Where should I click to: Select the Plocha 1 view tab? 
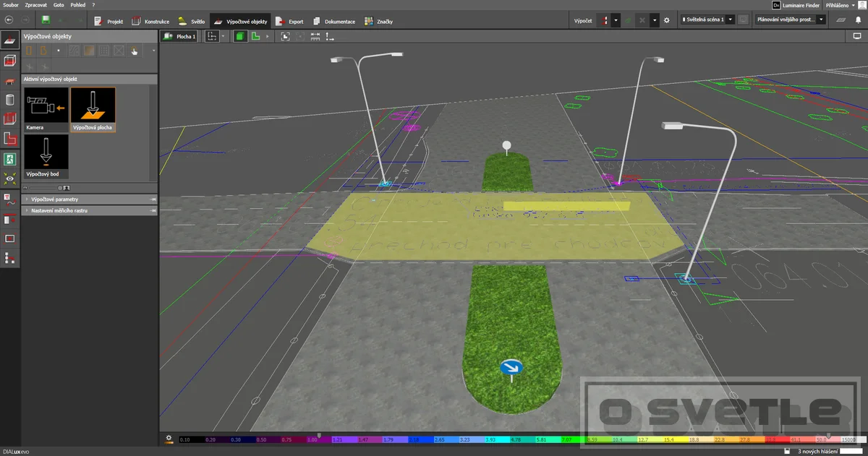[179, 35]
